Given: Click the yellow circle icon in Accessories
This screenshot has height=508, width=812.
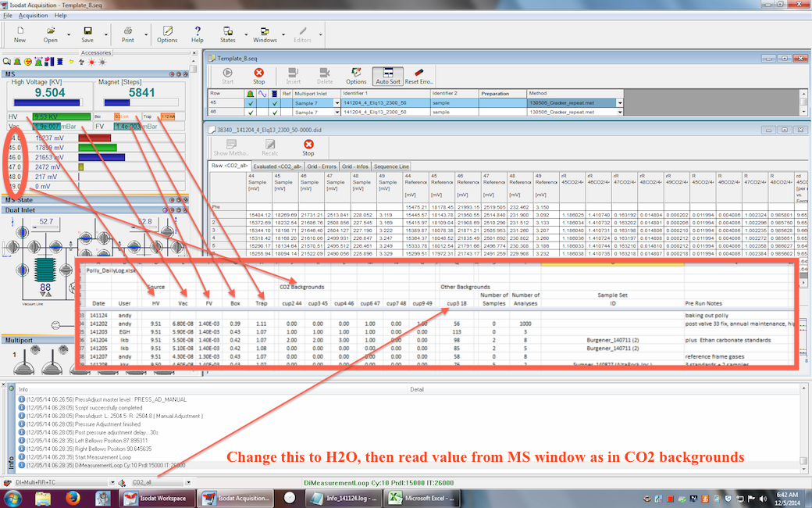Looking at the screenshot, I should (x=28, y=62).
